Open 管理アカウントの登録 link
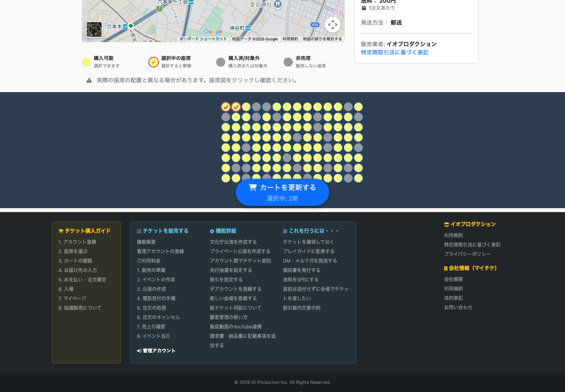565x392 pixels. click(x=160, y=252)
